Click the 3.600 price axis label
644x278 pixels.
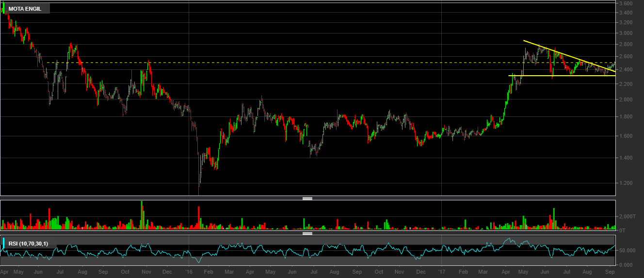(626, 3)
